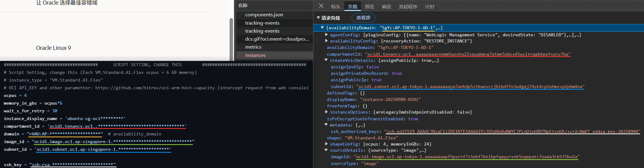
Task: Go to the 发起程序 tab
Action: coord(408,6)
